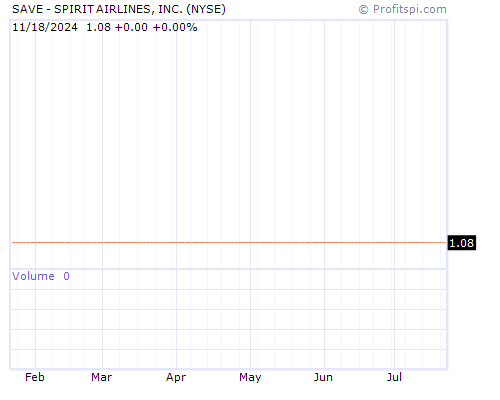This screenshot has width=500, height=400.
Task: Select the date 11/18/2024 in the chart header
Action: (x=45, y=27)
